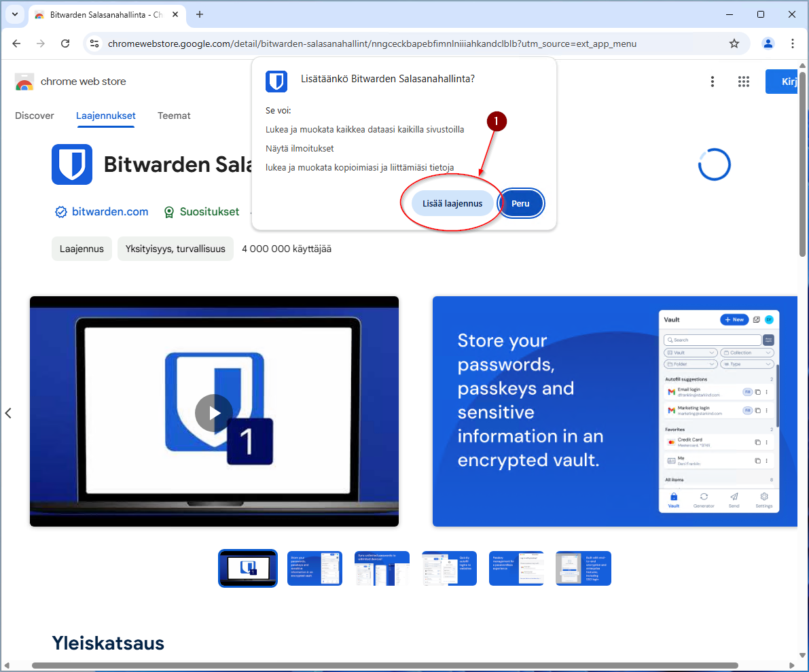809x672 pixels.
Task: Click the vertical page scrollbar
Action: (x=802, y=163)
